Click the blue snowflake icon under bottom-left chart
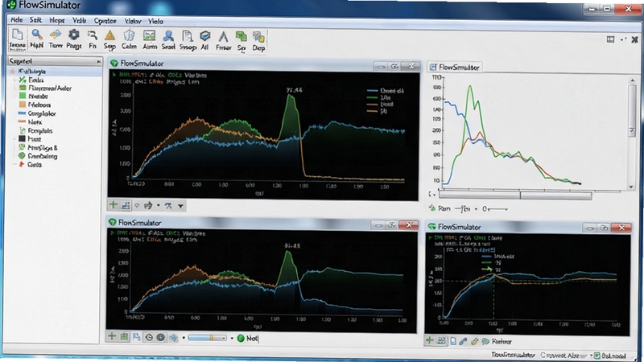The height and width of the screenshot is (362, 644). click(x=173, y=338)
